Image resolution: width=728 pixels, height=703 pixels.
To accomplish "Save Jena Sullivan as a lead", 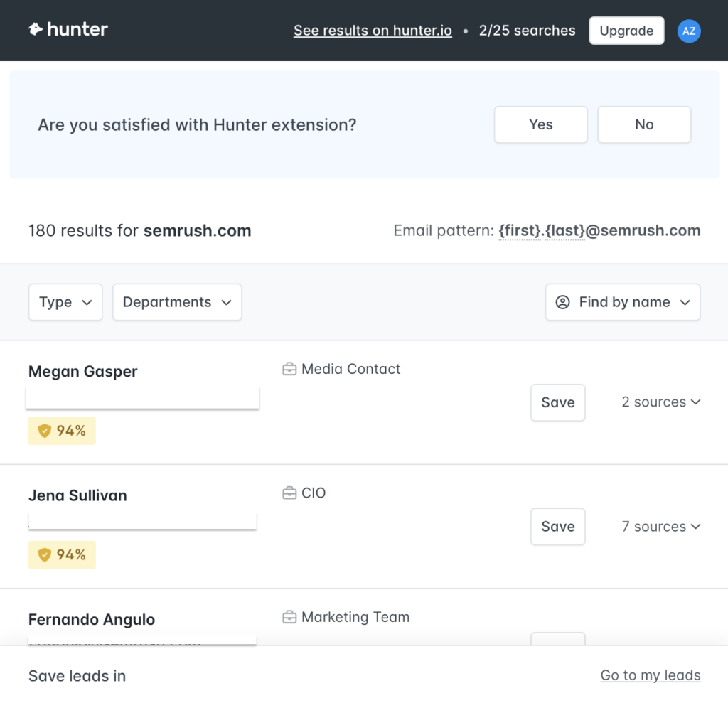I will click(x=557, y=527).
